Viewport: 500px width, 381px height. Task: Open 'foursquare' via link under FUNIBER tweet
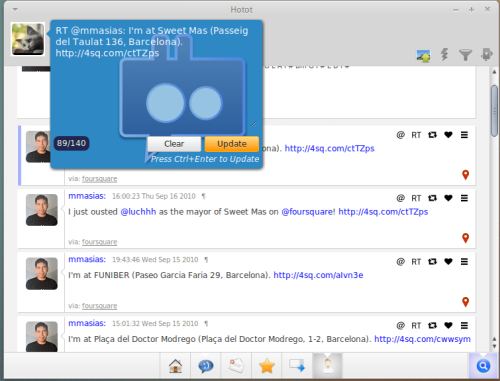[x=99, y=306]
